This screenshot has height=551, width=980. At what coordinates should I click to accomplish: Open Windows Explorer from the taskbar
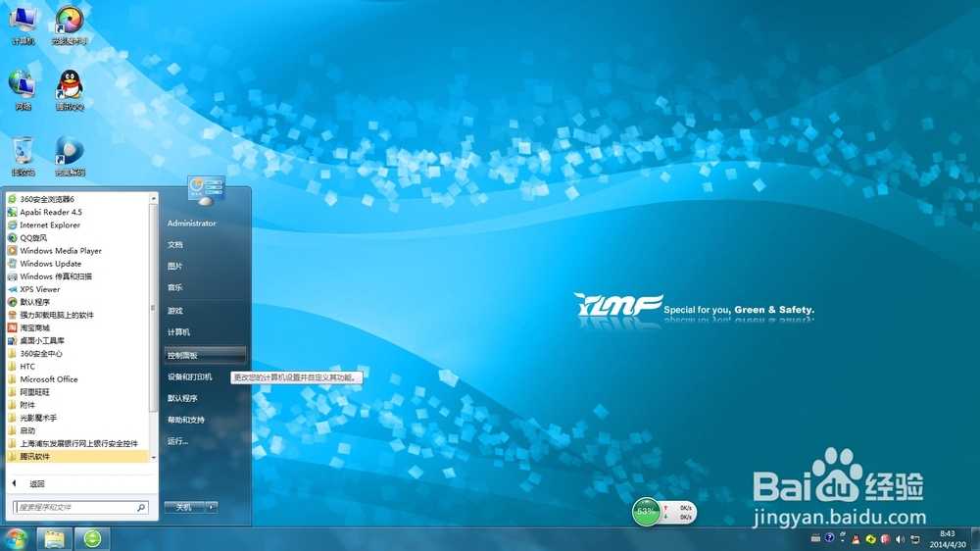click(x=54, y=538)
